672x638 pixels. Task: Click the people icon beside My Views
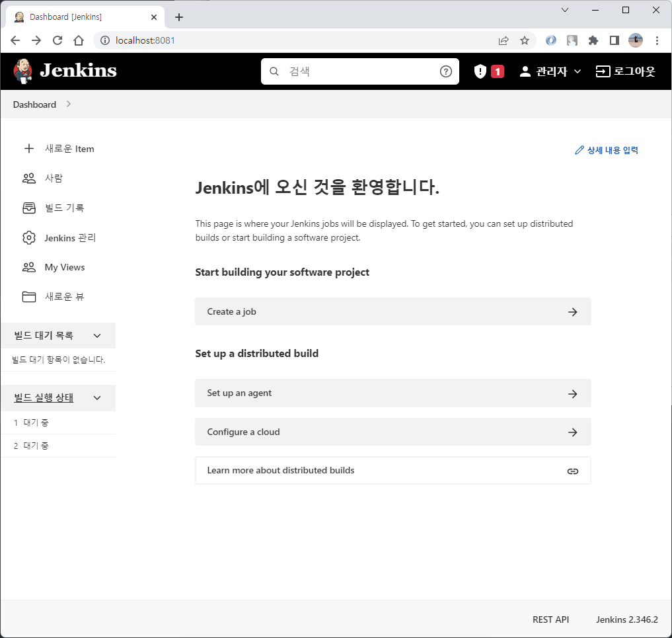28,267
